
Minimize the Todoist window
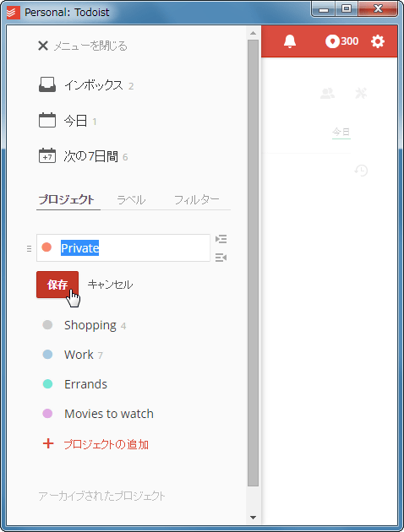pos(324,10)
